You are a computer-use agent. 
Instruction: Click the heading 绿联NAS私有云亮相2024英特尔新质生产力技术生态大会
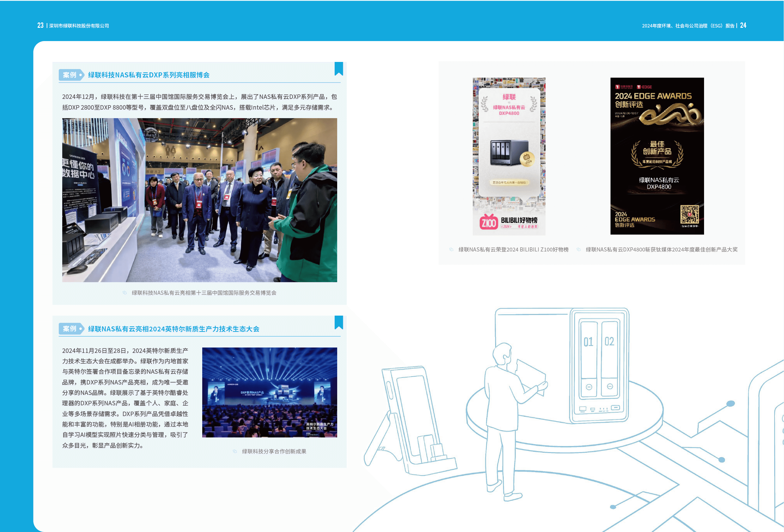173,329
